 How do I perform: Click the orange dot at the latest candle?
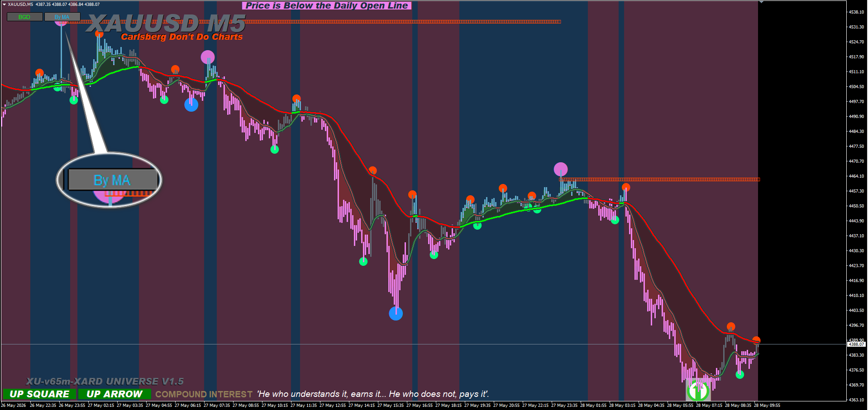(x=756, y=340)
